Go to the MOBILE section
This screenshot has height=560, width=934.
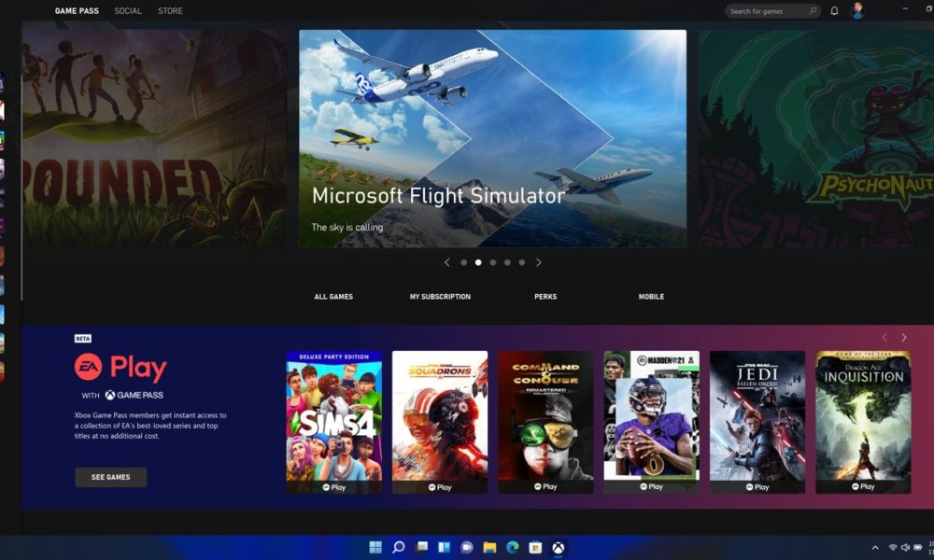[x=651, y=297]
